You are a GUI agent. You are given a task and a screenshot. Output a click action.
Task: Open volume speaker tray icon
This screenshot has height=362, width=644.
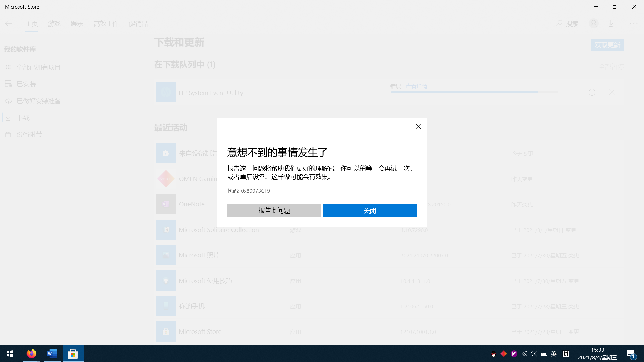click(534, 354)
